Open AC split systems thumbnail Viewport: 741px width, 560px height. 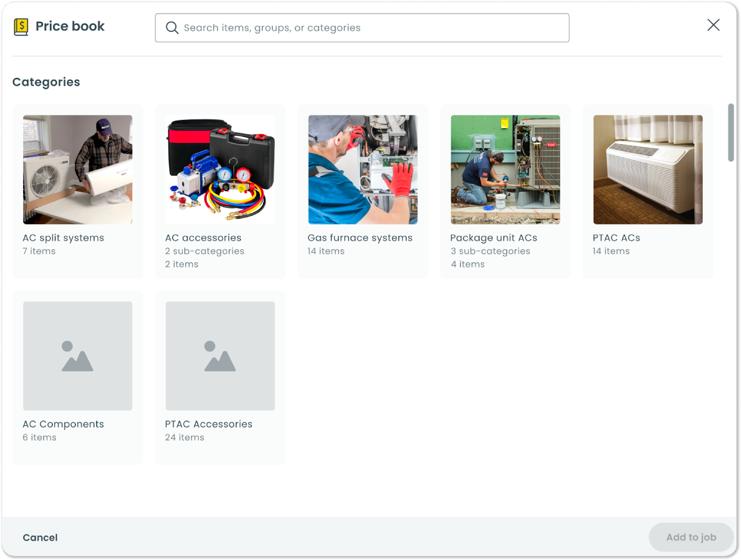(x=78, y=170)
